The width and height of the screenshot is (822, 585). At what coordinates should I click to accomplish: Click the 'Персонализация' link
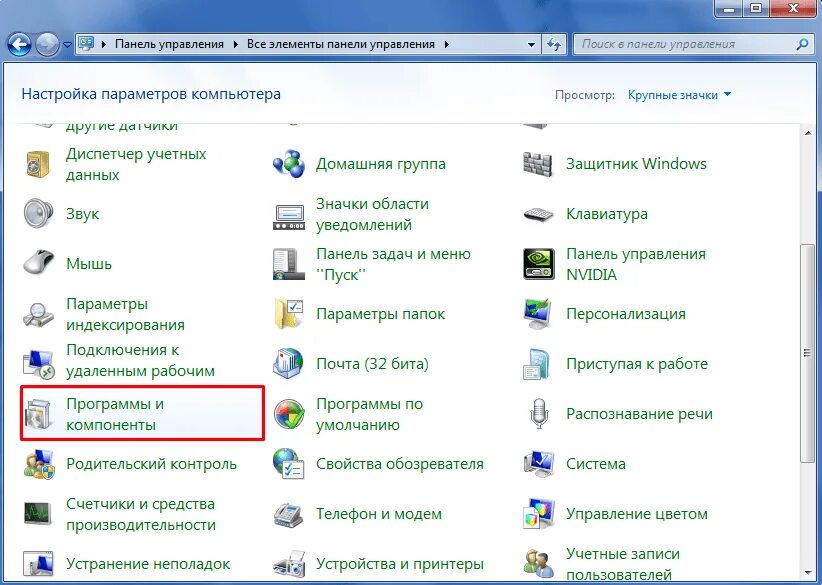point(626,314)
